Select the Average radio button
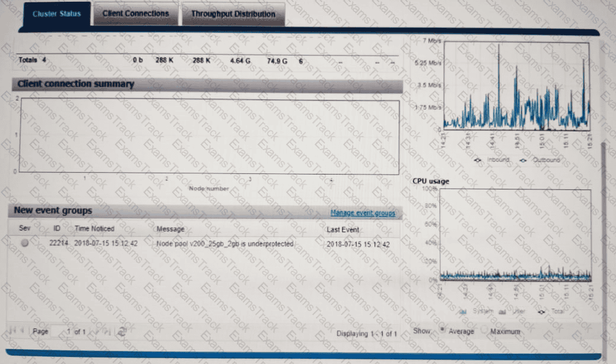The height and width of the screenshot is (364, 616). 442,331
